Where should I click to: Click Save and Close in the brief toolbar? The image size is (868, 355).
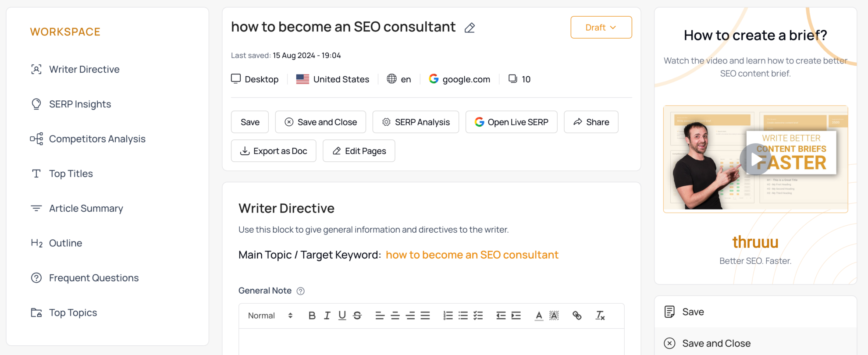[x=320, y=122]
